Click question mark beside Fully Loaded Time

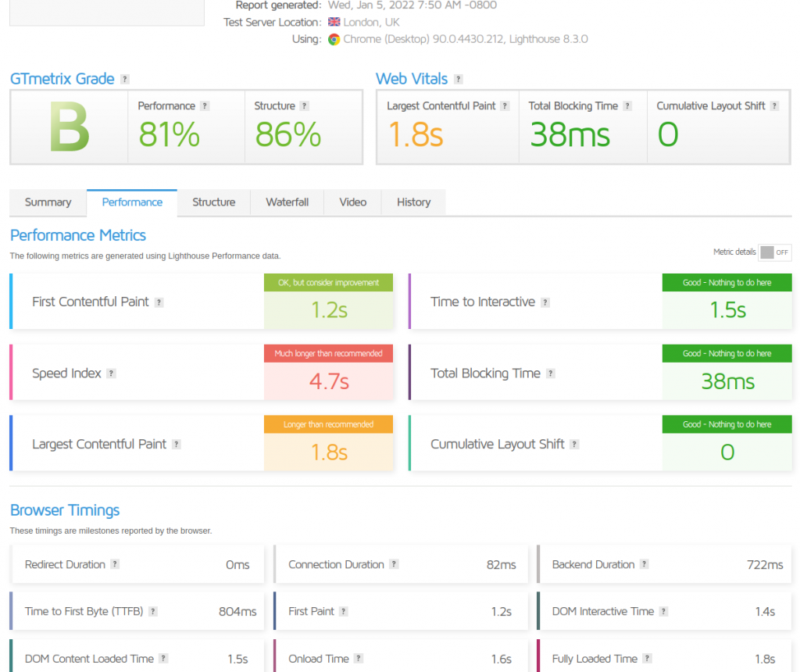[648, 659]
